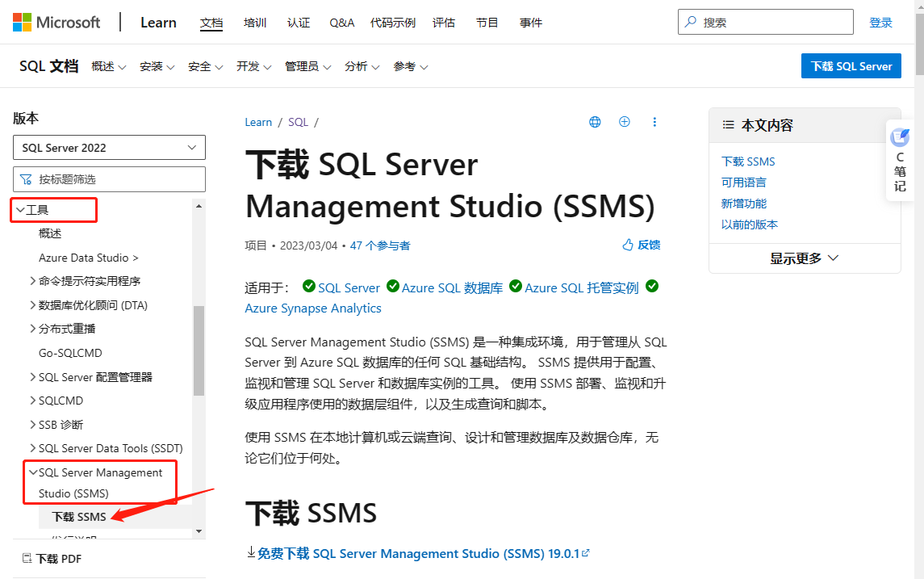The image size is (924, 579).
Task: Open the SQL Server 2022 version dropdown
Action: (108, 147)
